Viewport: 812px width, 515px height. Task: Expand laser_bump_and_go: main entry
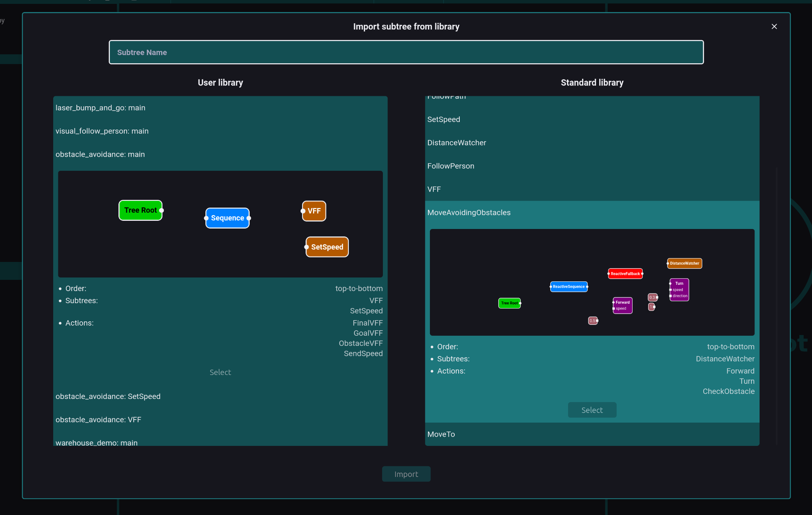(x=101, y=108)
